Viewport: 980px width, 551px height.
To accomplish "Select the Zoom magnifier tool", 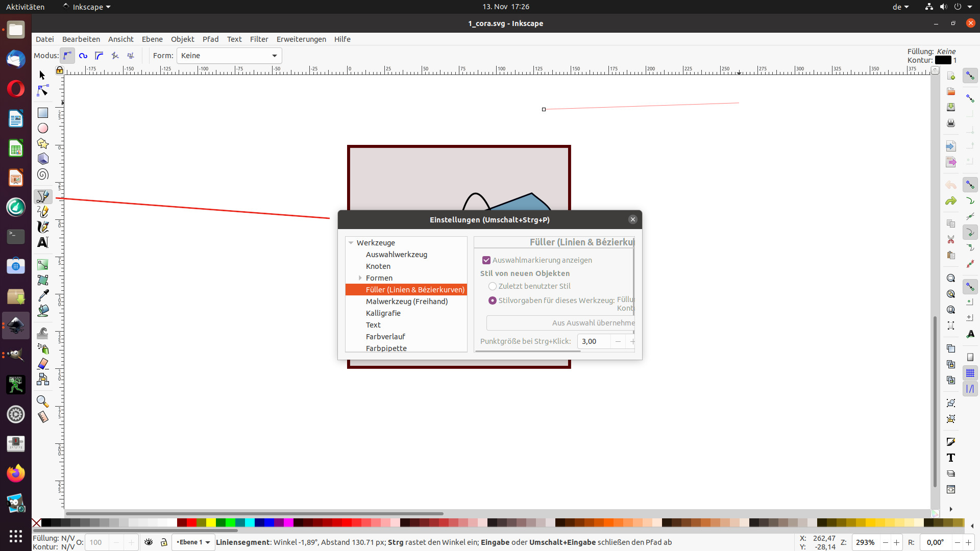I will [x=43, y=402].
